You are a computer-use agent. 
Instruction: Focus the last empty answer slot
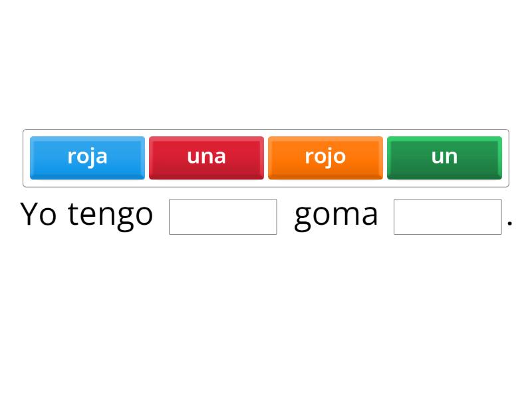(x=448, y=217)
